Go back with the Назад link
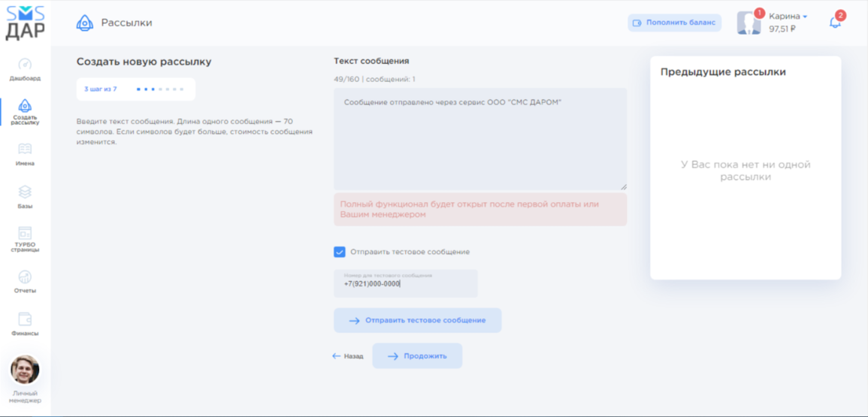The height and width of the screenshot is (417, 868). [x=348, y=356]
